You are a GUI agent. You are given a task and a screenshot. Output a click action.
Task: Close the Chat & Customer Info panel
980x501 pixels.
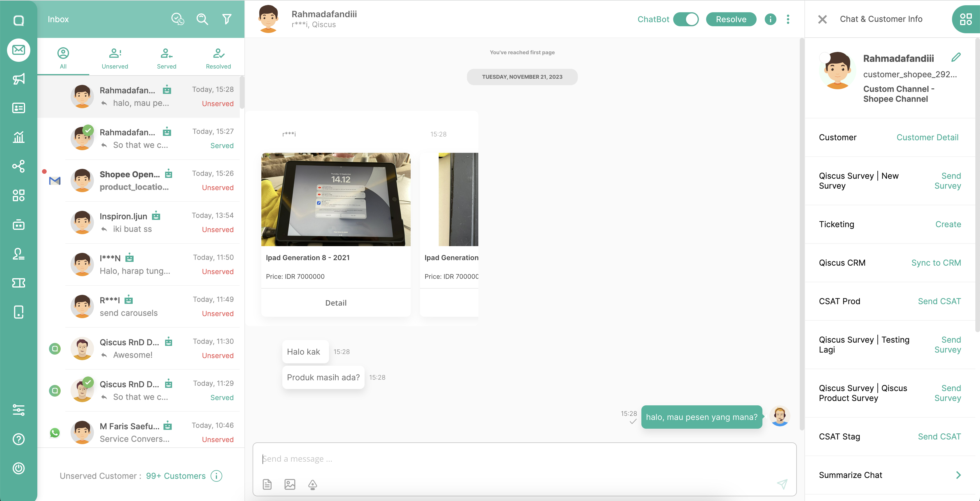tap(822, 19)
